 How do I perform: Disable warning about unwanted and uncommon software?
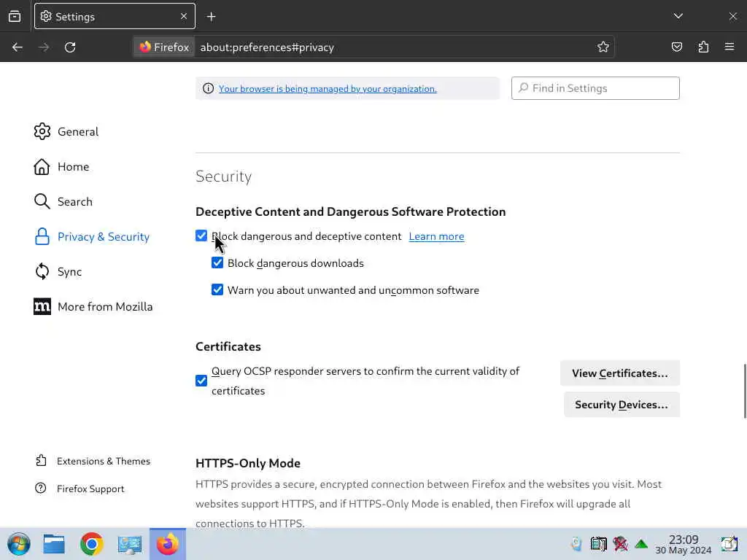217,290
